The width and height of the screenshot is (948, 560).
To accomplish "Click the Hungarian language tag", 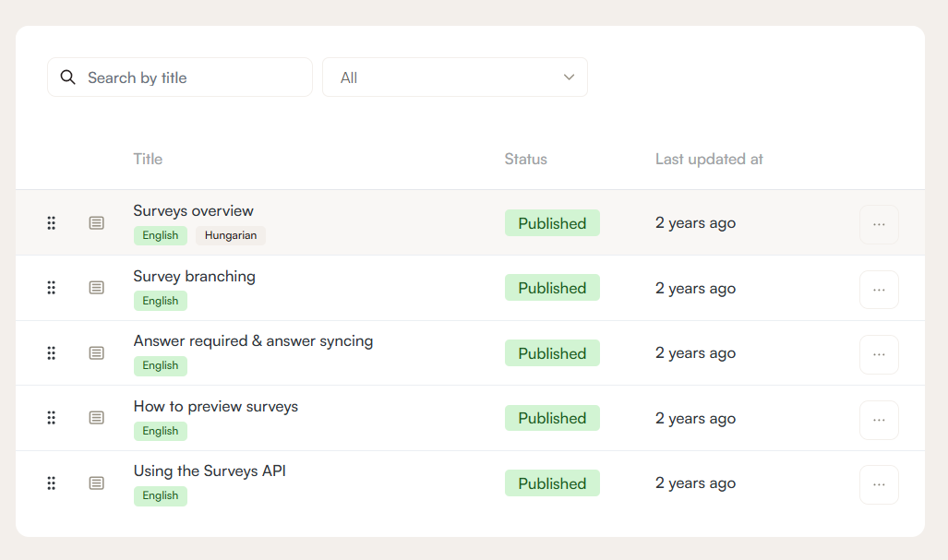I will coord(231,235).
